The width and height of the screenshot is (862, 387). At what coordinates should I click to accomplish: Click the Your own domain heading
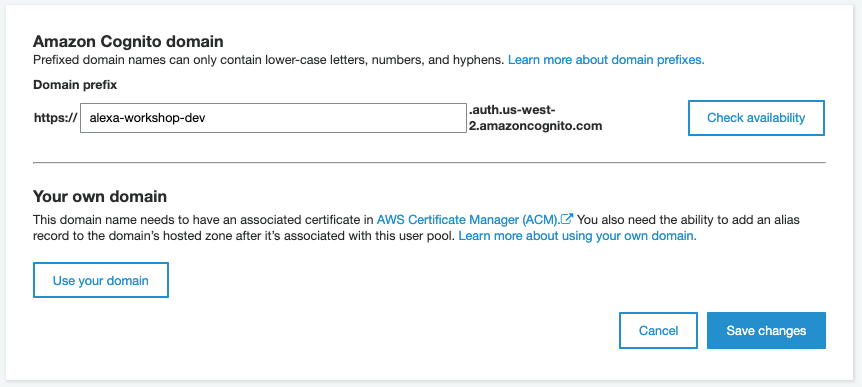tap(100, 196)
